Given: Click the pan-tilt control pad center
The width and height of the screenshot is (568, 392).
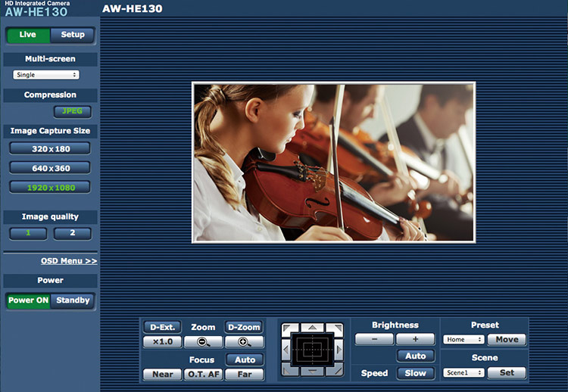Looking at the screenshot, I should coord(311,350).
